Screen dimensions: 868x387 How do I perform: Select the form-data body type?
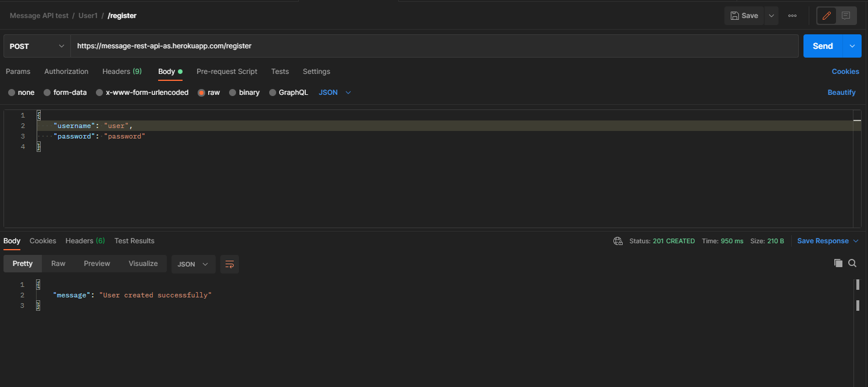click(x=65, y=93)
